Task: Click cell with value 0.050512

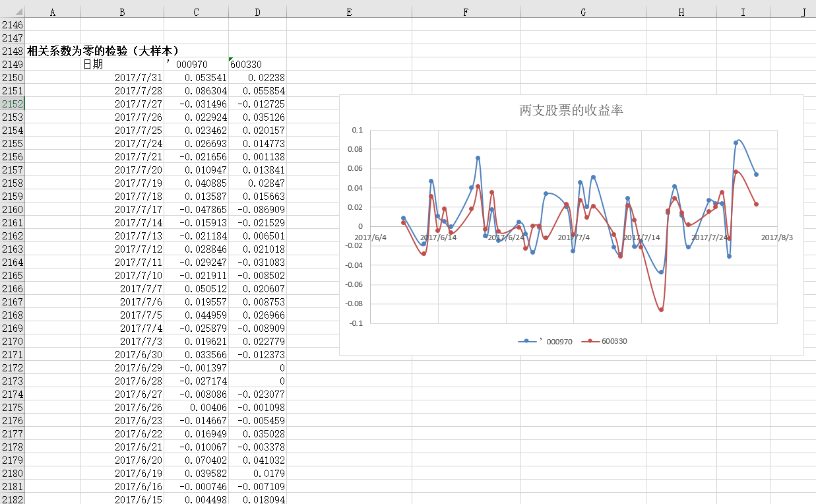Action: [x=197, y=288]
